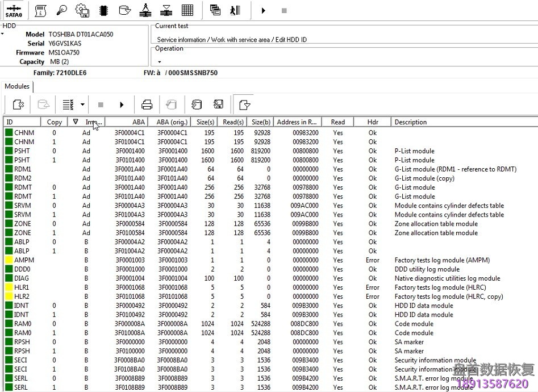Sort table by the ABA column header

139,122
